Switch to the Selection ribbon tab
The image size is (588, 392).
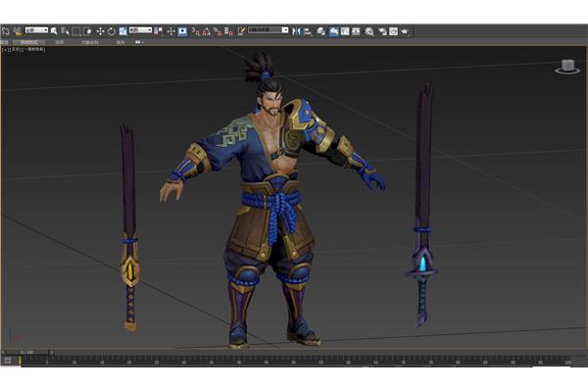point(60,42)
